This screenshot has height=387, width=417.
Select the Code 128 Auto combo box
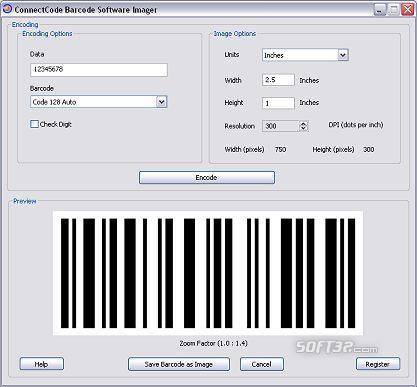pos(99,102)
